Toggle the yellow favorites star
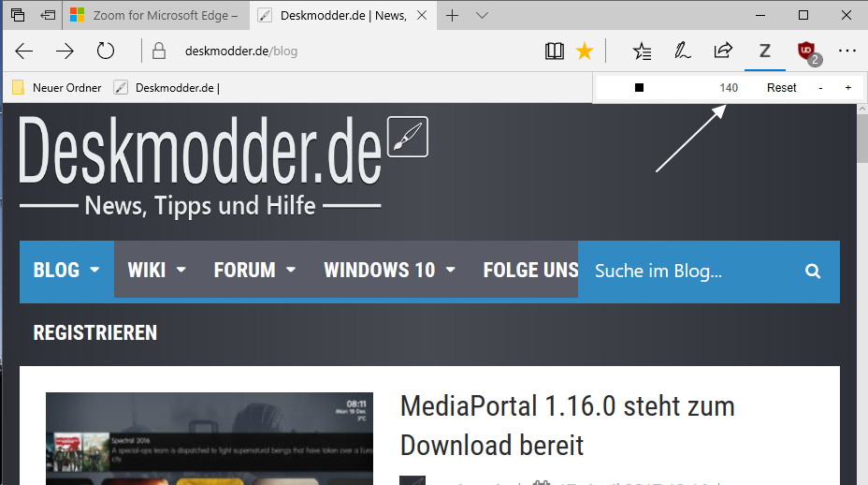868x485 pixels. tap(584, 51)
